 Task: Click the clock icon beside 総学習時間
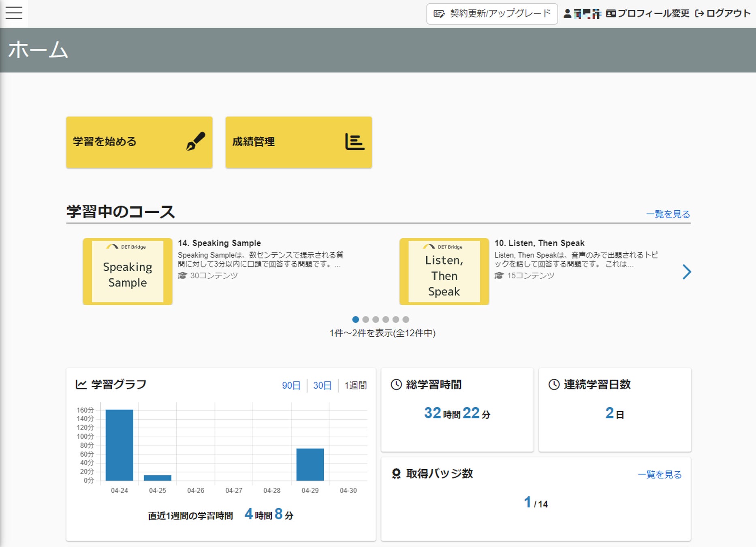[x=396, y=385]
